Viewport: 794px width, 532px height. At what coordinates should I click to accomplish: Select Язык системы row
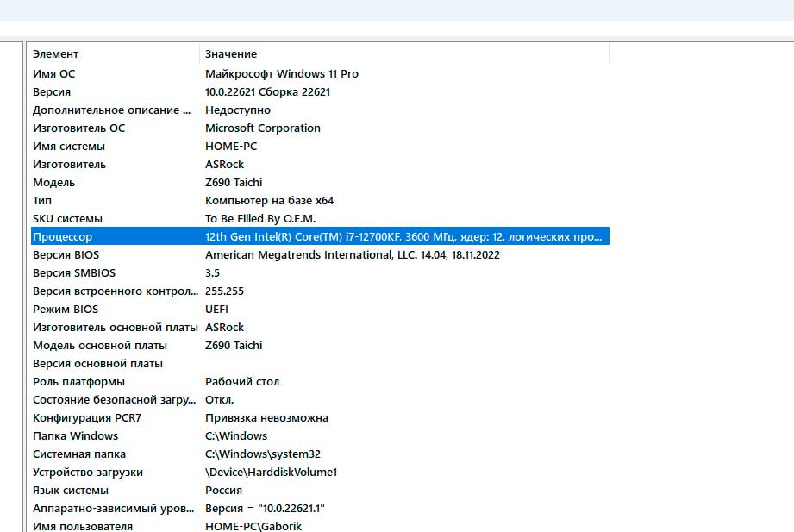click(71, 491)
